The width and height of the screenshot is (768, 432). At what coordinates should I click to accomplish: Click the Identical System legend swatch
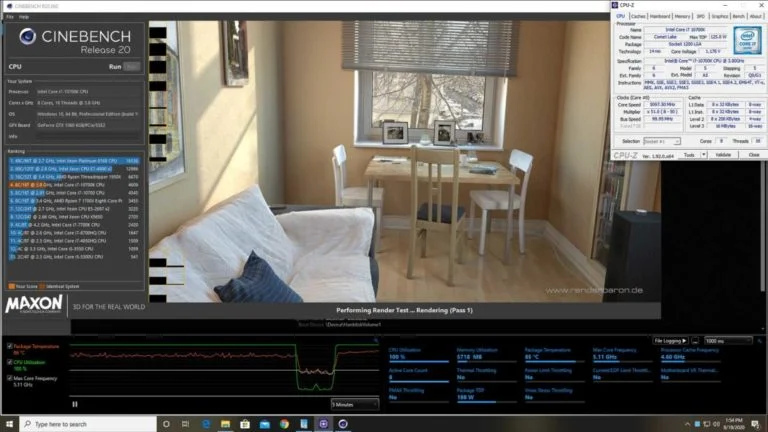tap(42, 287)
